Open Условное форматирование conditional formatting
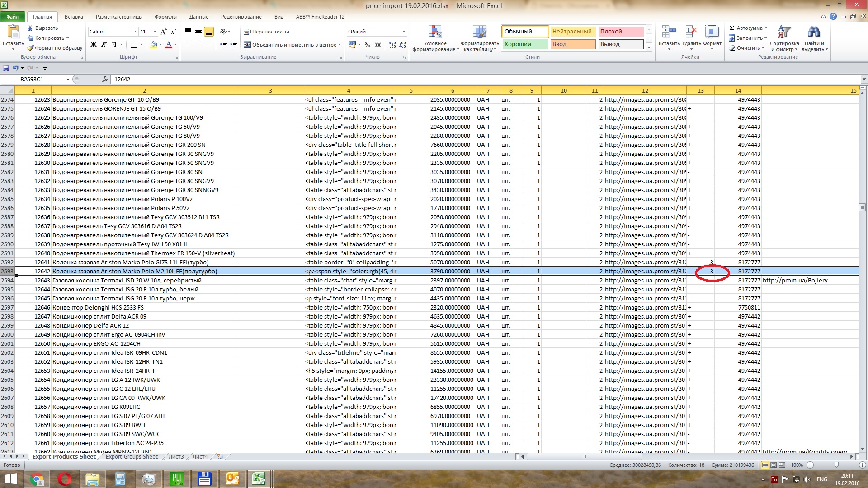868x488 pixels. [435, 38]
